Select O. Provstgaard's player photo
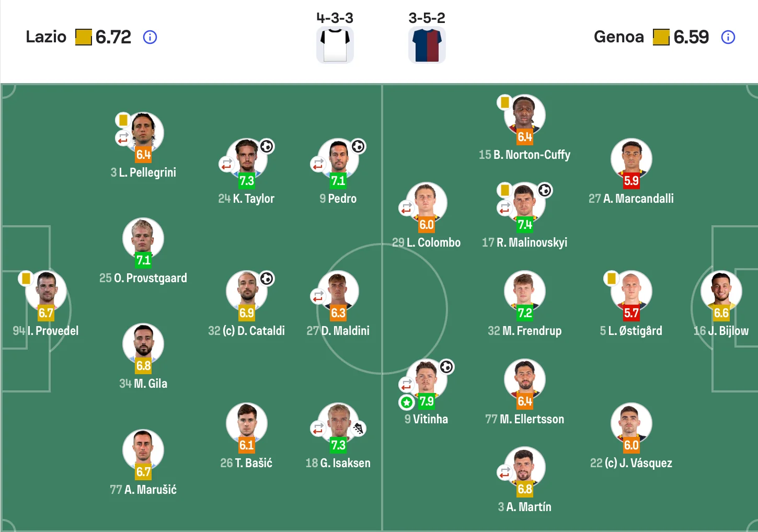758x532 pixels. tap(143, 237)
